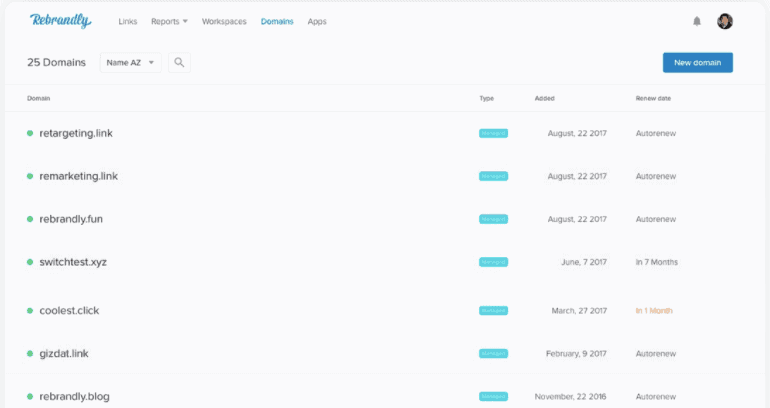Screen dimensions: 770x408
Task: Click Autorenew for retargeting.link
Action: pyautogui.click(x=656, y=133)
